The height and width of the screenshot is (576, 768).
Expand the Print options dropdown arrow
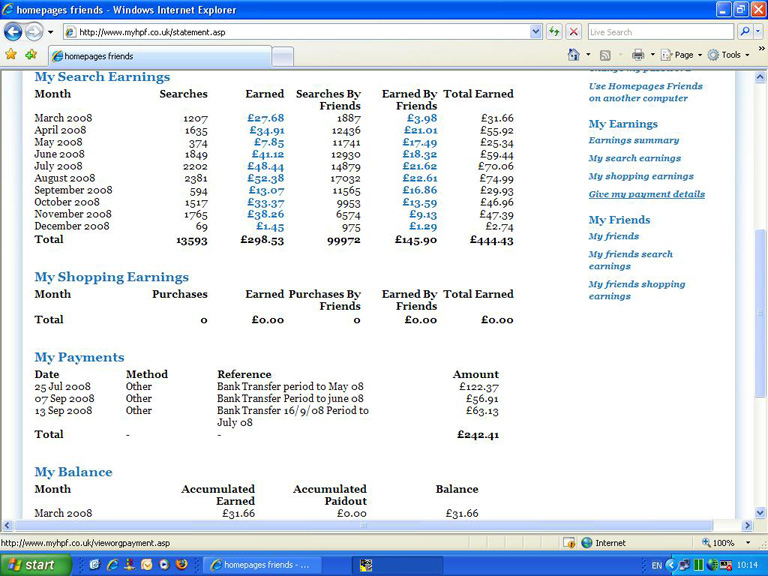(652, 55)
